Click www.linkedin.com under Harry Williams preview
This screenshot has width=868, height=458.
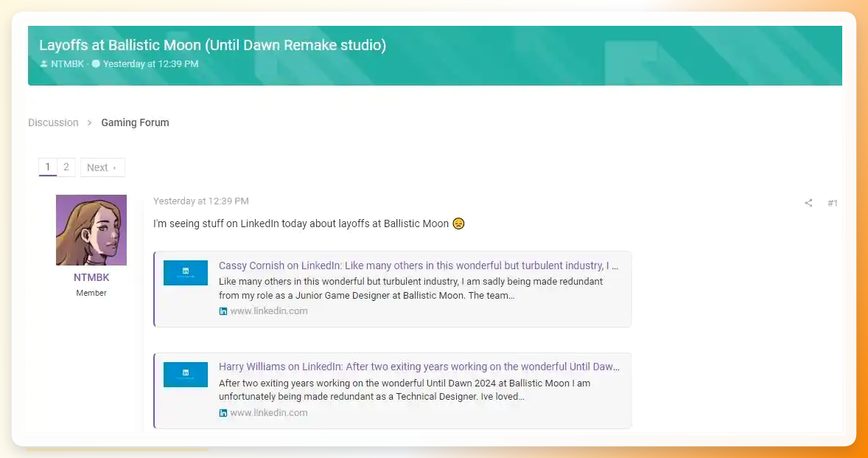click(269, 413)
